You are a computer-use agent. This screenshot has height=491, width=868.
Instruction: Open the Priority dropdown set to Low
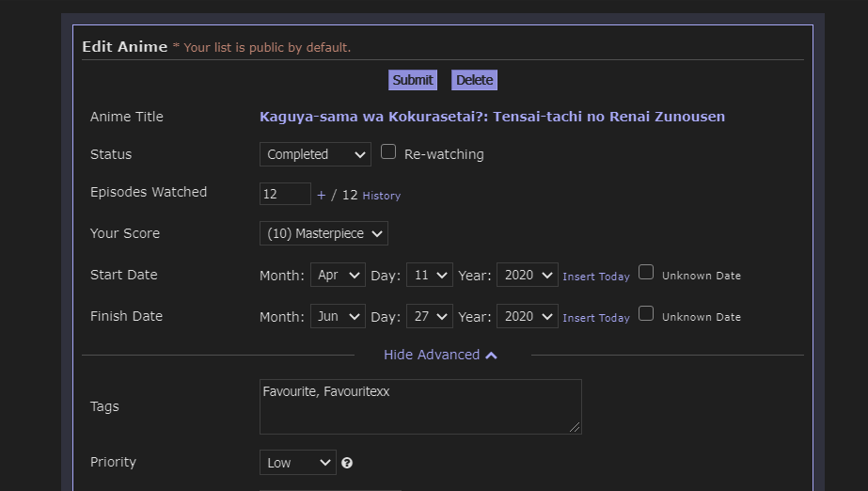[x=297, y=463]
